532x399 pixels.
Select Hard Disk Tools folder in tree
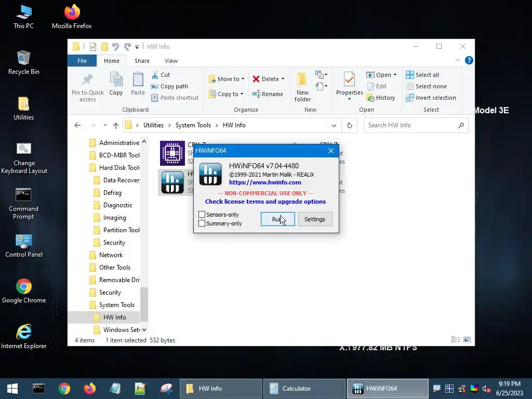[x=114, y=168]
